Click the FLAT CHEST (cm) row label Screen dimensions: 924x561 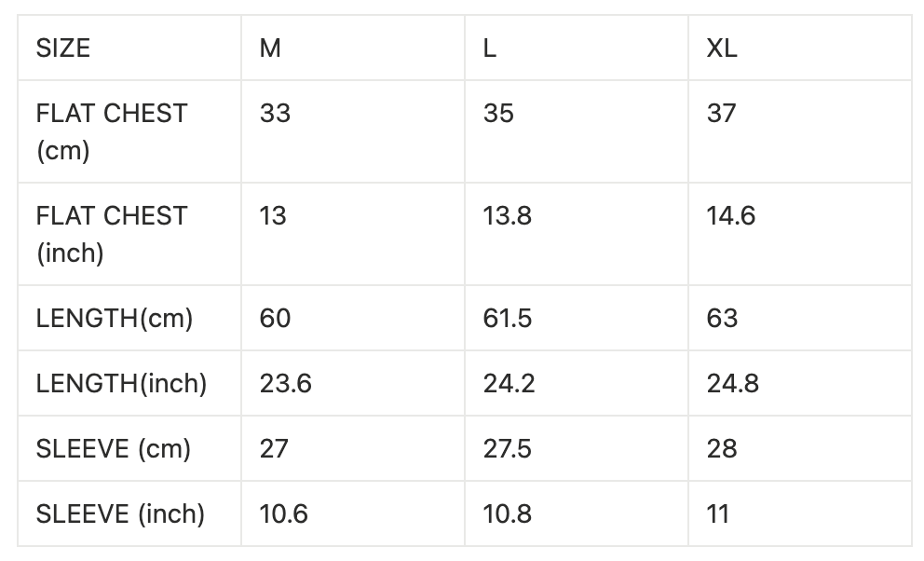[x=111, y=131]
